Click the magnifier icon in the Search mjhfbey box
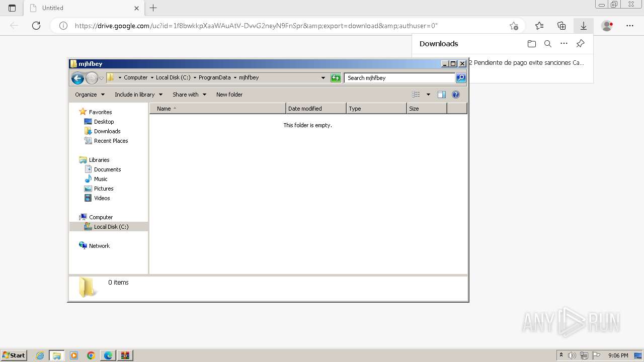This screenshot has width=644, height=362. (461, 78)
